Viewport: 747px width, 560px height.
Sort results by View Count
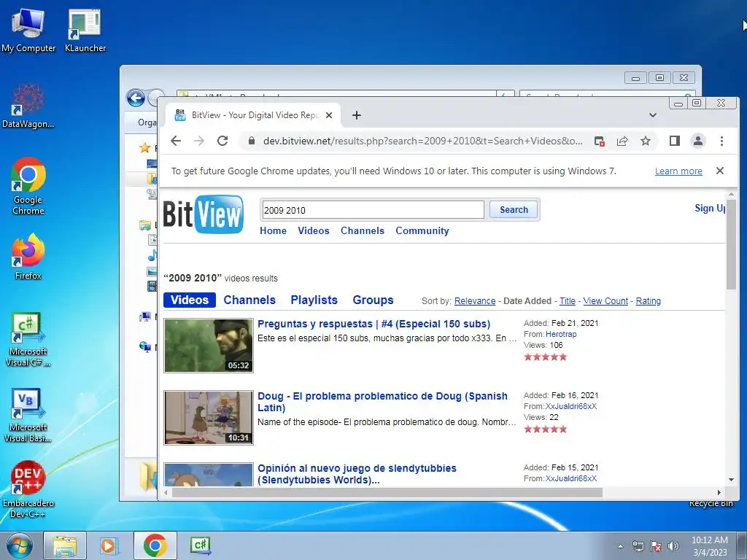pyautogui.click(x=605, y=301)
